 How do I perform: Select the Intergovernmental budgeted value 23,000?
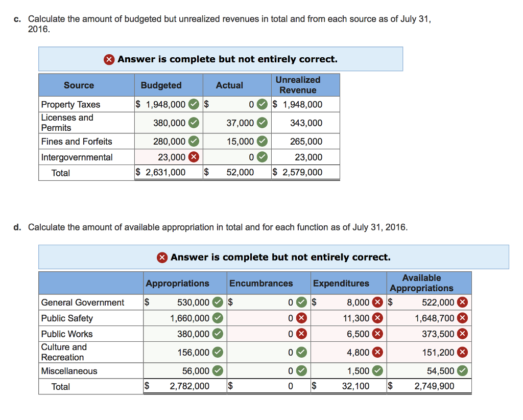point(172,157)
